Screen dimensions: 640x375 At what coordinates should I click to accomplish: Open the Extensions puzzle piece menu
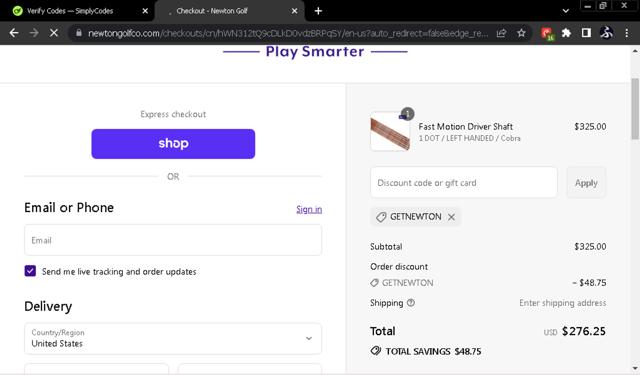pyautogui.click(x=566, y=33)
